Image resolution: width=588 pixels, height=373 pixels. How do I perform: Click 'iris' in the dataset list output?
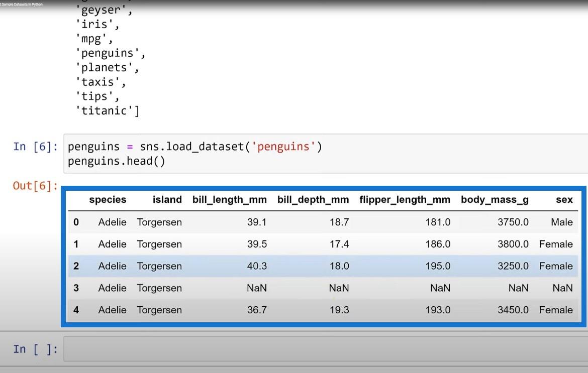[97, 24]
